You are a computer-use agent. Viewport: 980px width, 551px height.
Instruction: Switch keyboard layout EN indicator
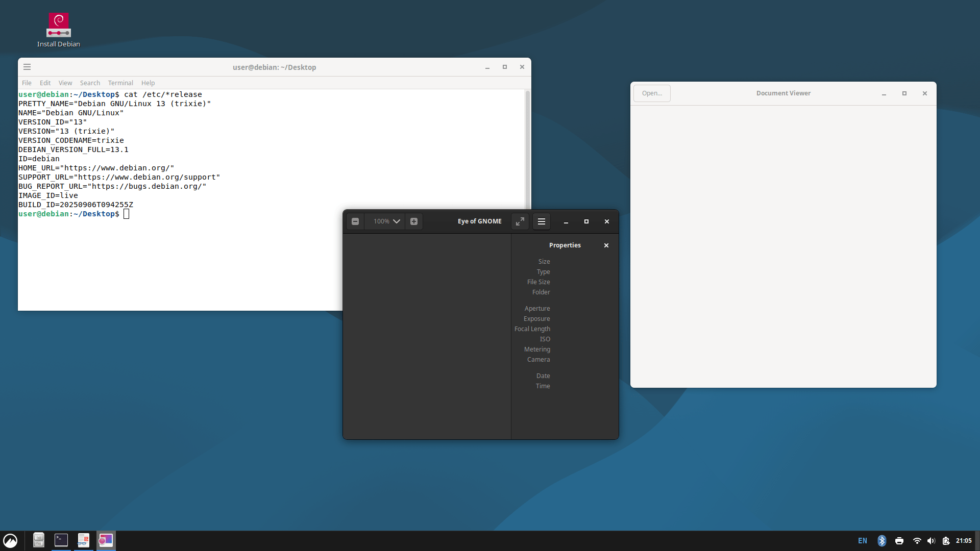coord(863,541)
